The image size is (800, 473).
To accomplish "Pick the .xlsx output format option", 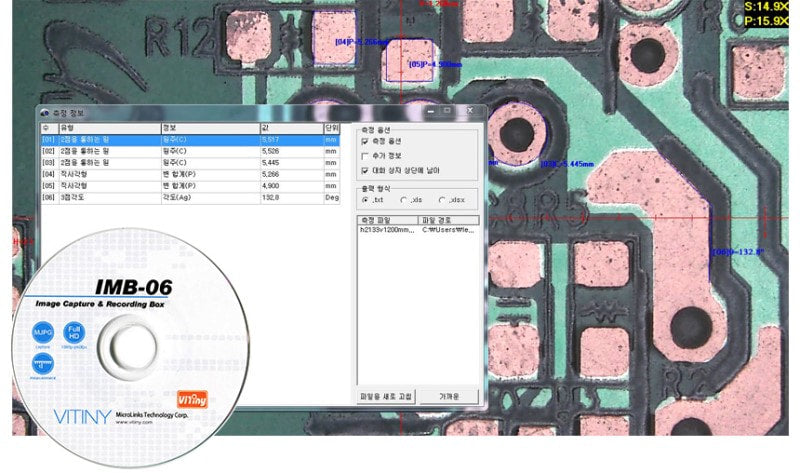I will (442, 200).
